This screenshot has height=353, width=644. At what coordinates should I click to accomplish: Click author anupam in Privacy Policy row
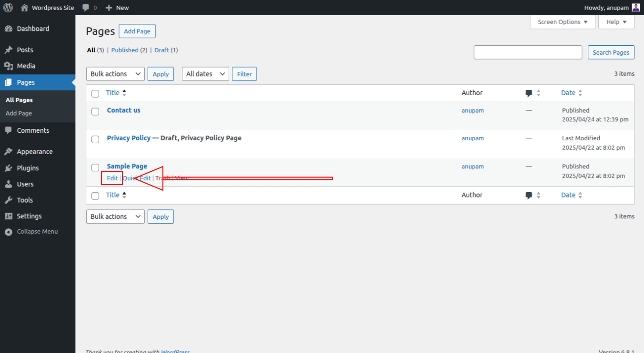473,138
